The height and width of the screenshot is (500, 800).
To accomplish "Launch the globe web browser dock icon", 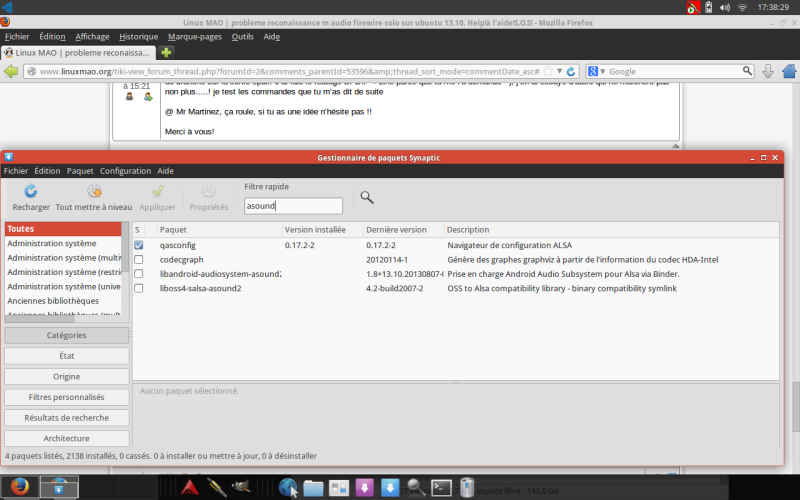I will 288,487.
